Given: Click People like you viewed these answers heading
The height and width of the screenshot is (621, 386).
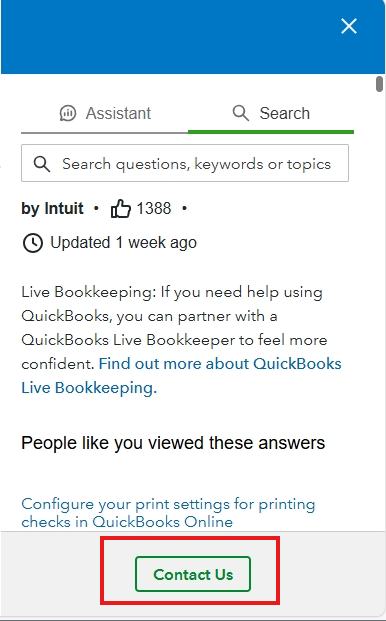Looking at the screenshot, I should 173,443.
